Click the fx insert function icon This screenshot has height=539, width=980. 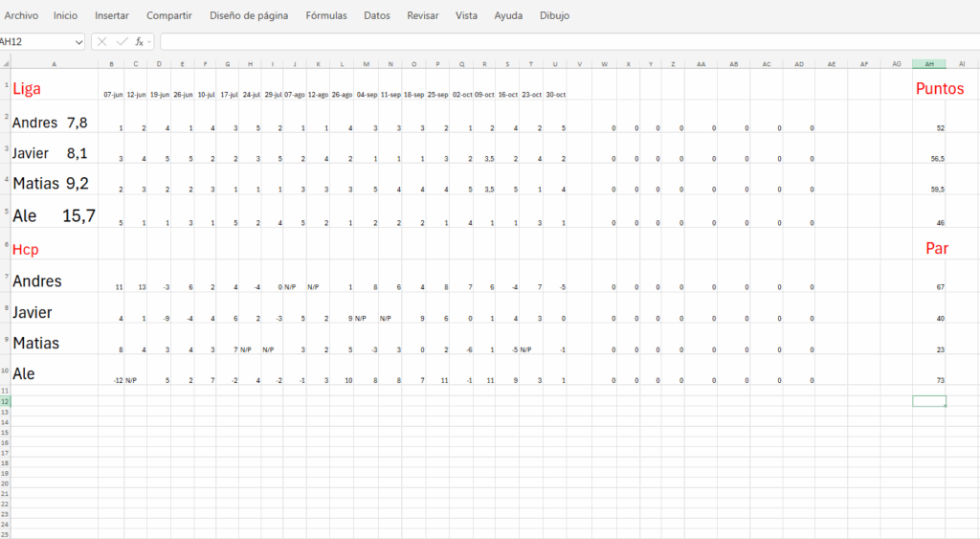[x=139, y=41]
